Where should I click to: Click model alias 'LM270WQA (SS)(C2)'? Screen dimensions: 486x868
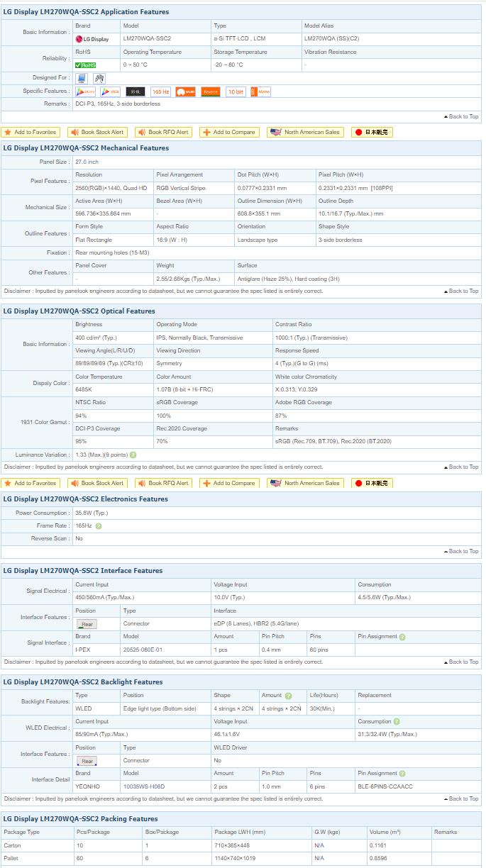coord(331,39)
